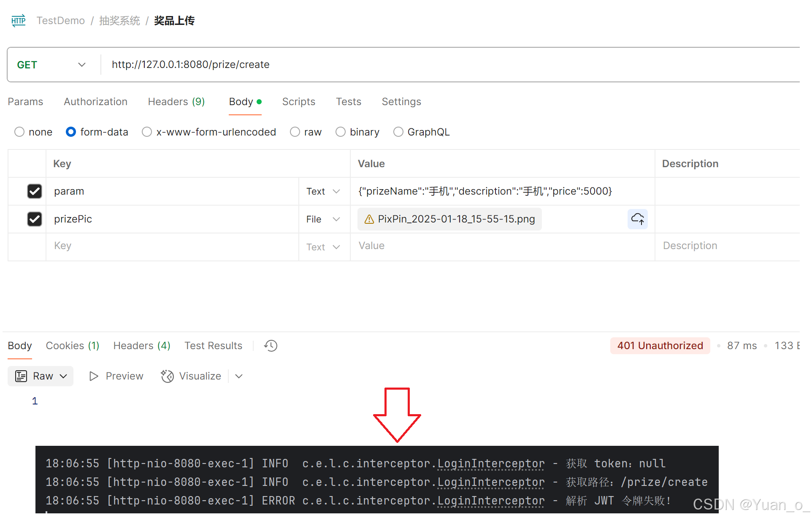This screenshot has width=812, height=518.
Task: Uncheck the prizePic row checkbox
Action: click(35, 219)
